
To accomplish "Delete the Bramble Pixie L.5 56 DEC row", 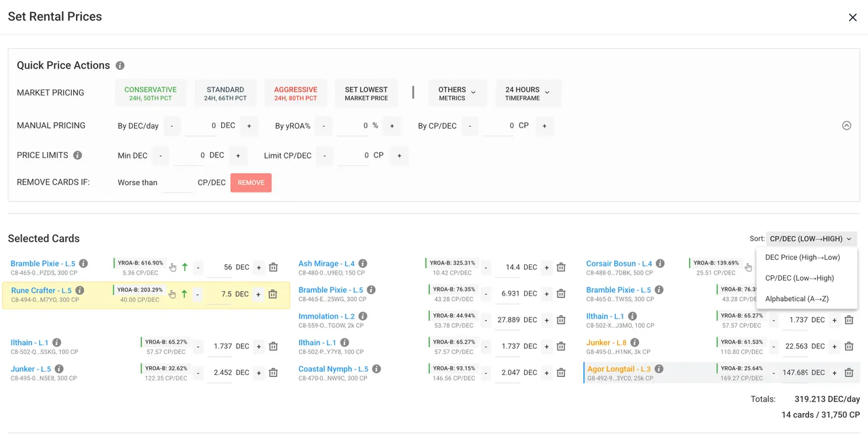I will click(x=273, y=267).
